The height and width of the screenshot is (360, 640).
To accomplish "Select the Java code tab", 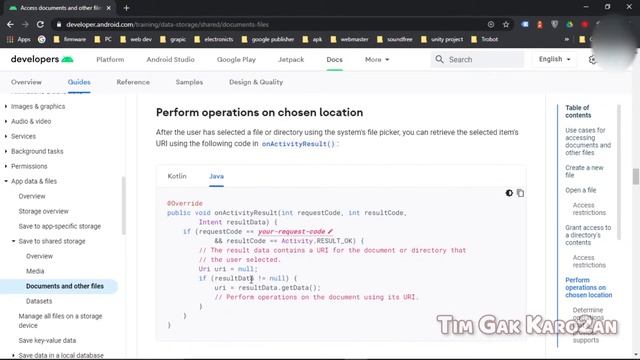I will click(x=216, y=176).
